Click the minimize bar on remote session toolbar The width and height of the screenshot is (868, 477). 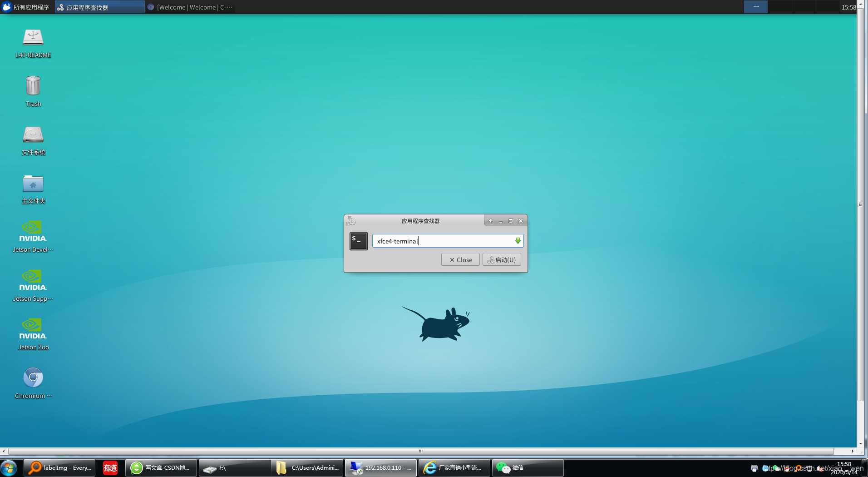[x=756, y=6]
